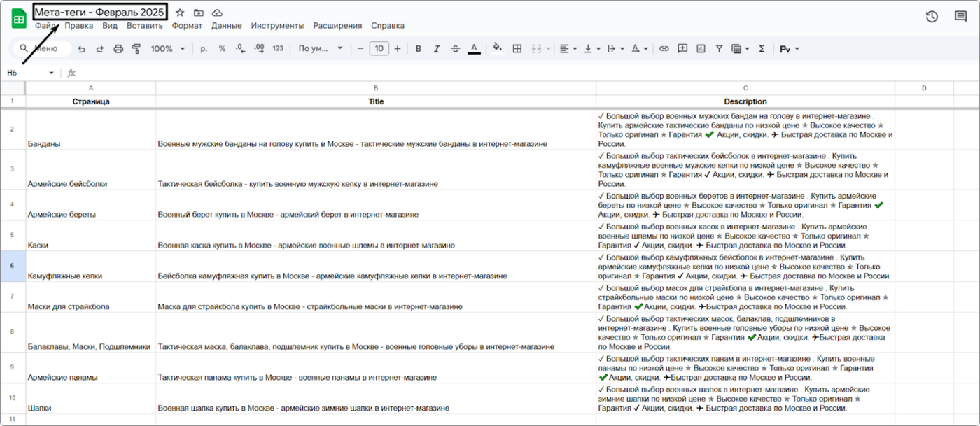Open the Расширения menu
Image resolution: width=980 pixels, height=426 pixels.
coord(337,26)
